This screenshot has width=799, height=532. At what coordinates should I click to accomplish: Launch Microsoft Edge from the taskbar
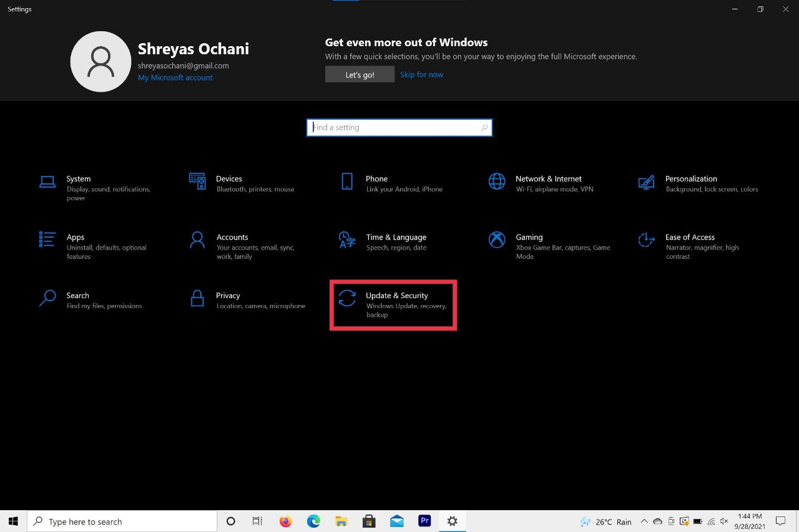pos(313,521)
